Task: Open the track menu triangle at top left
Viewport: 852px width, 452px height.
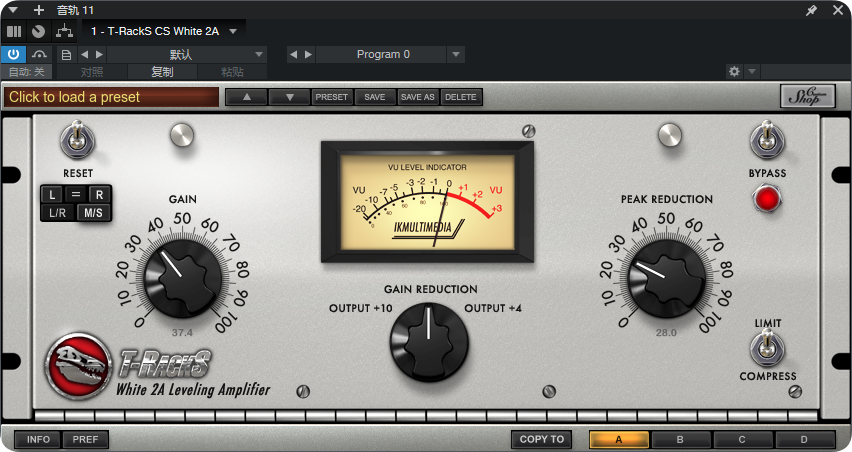Action: (x=12, y=10)
